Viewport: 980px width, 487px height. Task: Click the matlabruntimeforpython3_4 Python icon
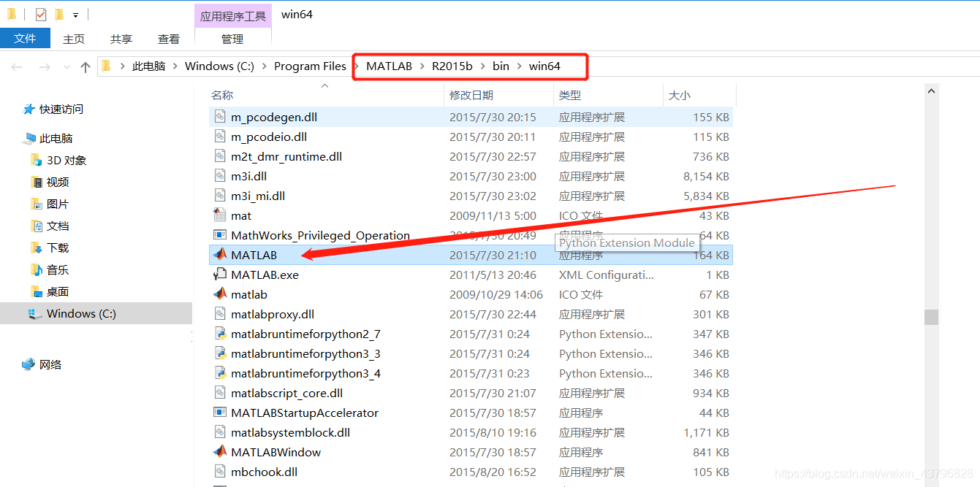point(220,373)
